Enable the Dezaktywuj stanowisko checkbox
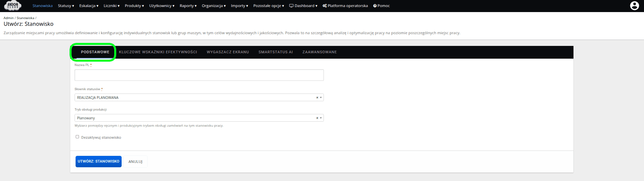Viewport: 644px width, 181px height. pos(77,137)
